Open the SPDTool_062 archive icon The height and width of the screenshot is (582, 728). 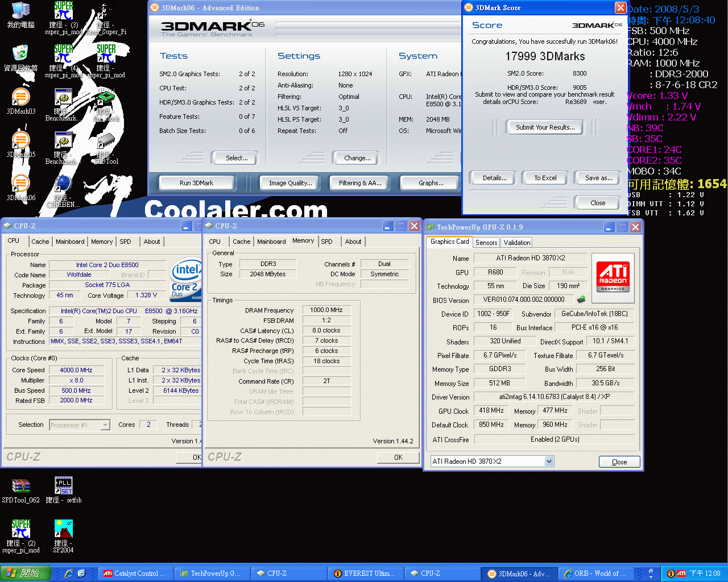(x=20, y=486)
